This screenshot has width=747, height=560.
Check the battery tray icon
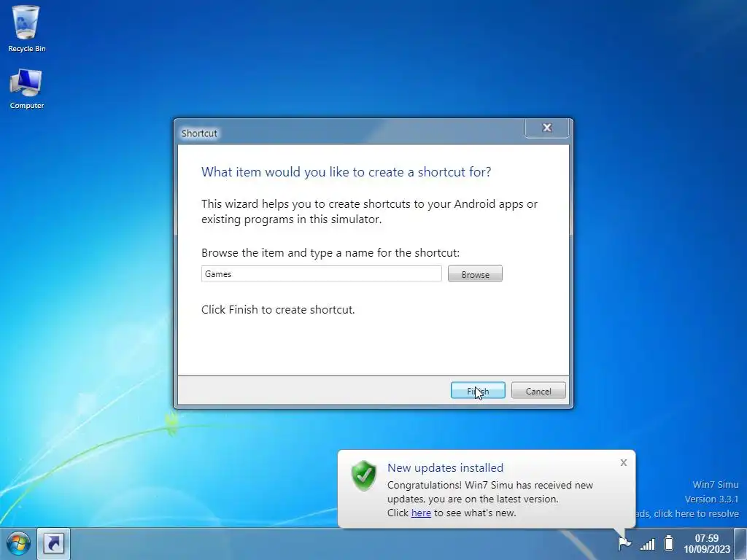point(670,542)
